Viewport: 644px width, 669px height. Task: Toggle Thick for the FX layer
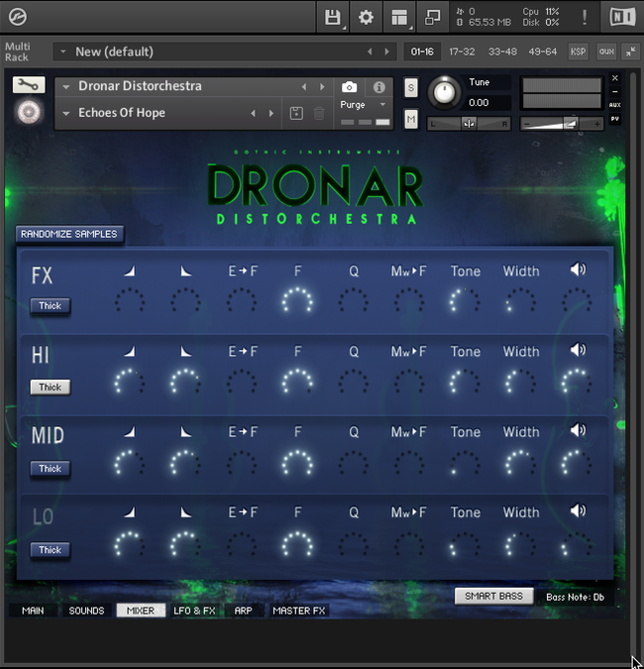pos(50,306)
